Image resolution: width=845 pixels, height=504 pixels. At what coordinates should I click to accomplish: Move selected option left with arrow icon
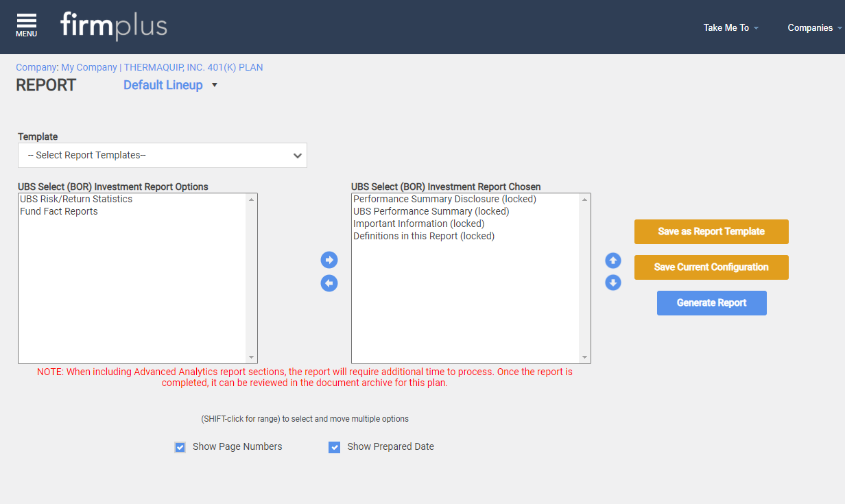tap(329, 283)
